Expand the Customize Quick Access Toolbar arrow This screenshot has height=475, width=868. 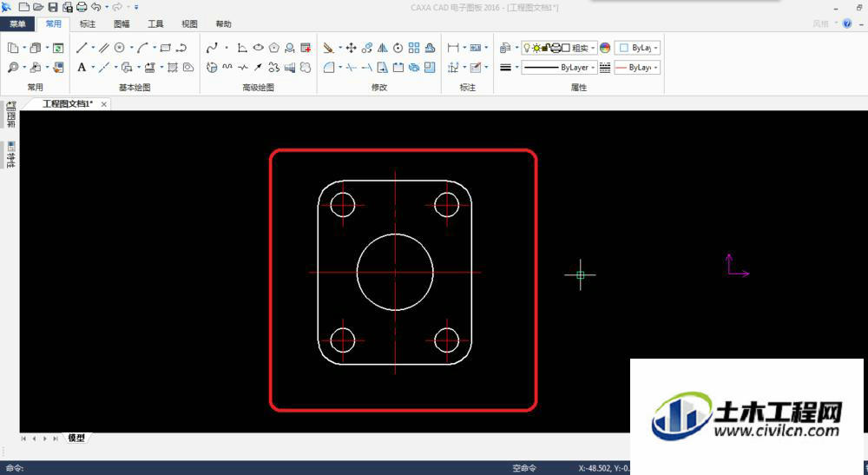[137, 7]
